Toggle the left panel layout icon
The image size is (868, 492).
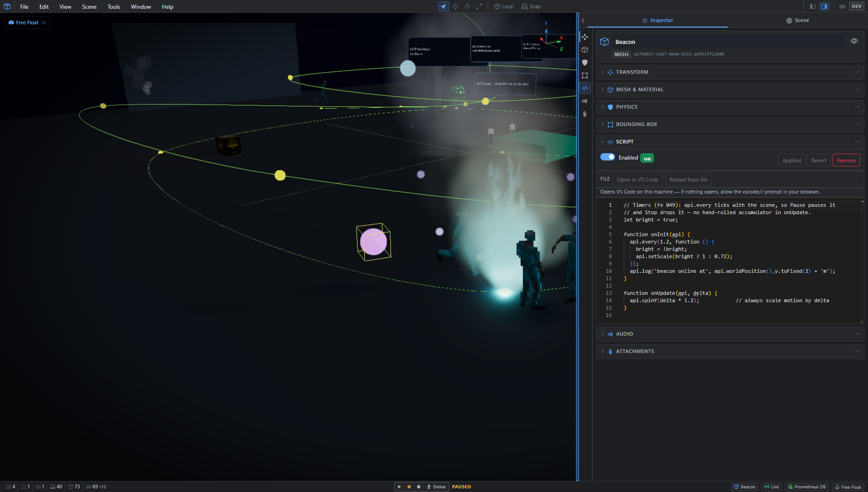point(813,6)
